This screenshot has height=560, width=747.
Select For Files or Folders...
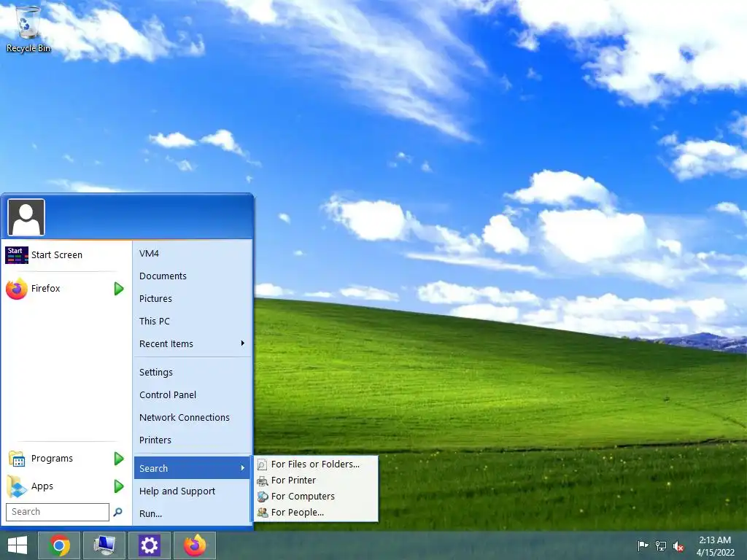click(316, 464)
